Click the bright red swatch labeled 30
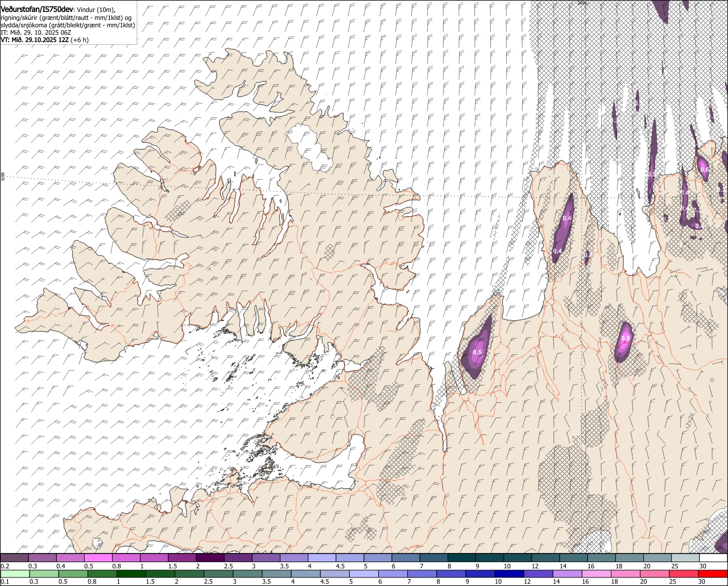 (713, 573)
